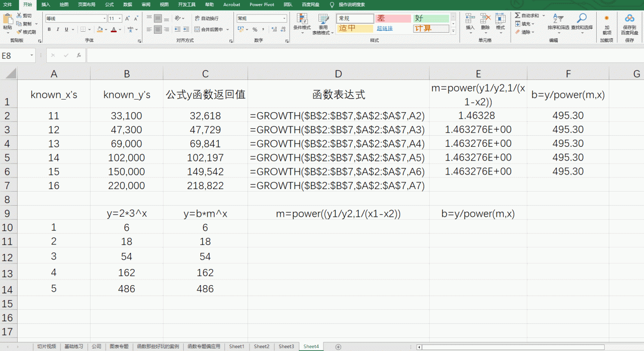Open Format as Table (套用表格格式)
This screenshot has width=644, height=351.
(x=324, y=24)
